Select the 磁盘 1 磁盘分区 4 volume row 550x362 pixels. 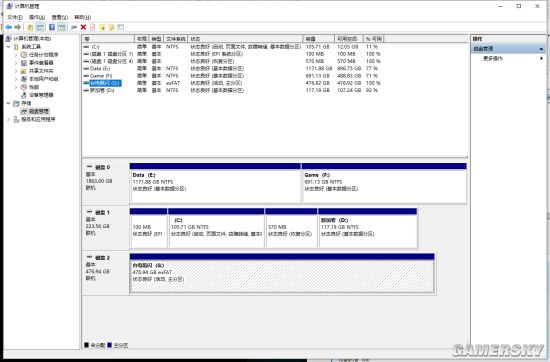pos(232,61)
